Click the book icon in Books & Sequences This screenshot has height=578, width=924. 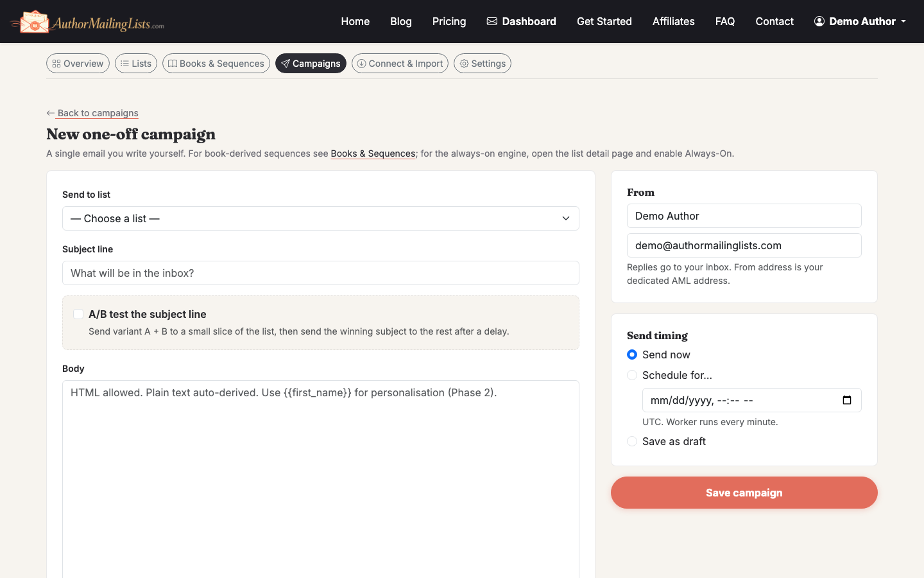(173, 64)
